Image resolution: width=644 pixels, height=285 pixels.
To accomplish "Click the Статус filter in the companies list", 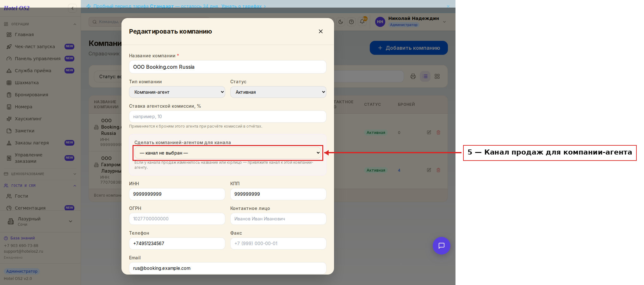I will [108, 77].
